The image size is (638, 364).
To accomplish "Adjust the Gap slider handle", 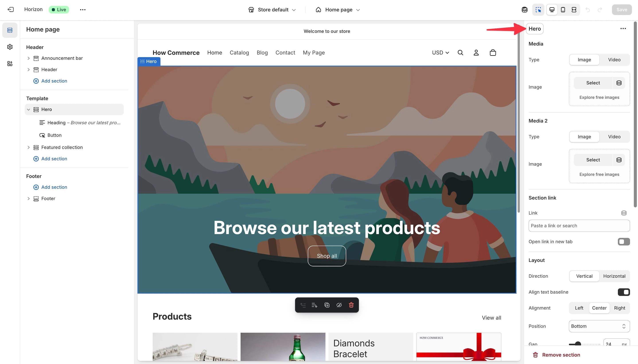I will (x=578, y=344).
